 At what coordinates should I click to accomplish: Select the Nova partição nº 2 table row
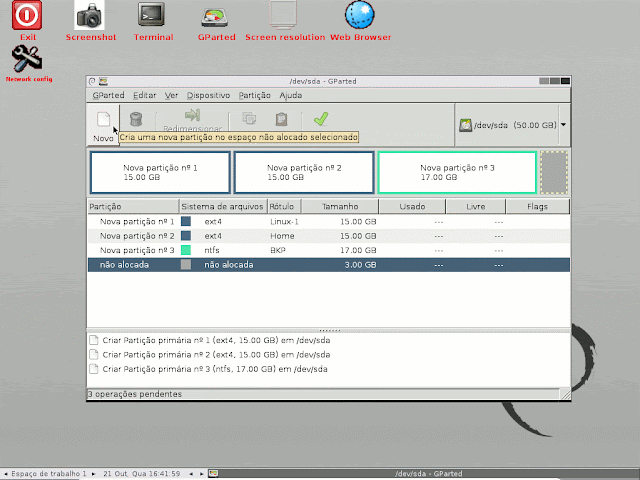329,236
